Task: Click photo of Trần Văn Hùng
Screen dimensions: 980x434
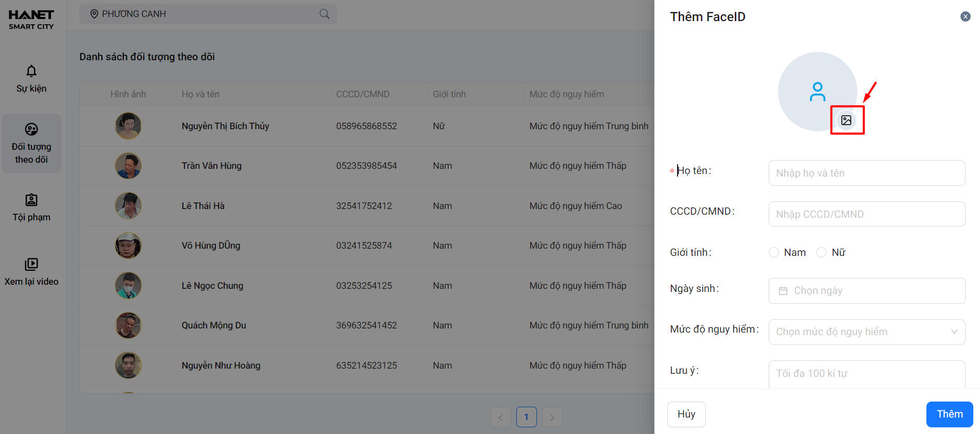Action: pos(128,166)
